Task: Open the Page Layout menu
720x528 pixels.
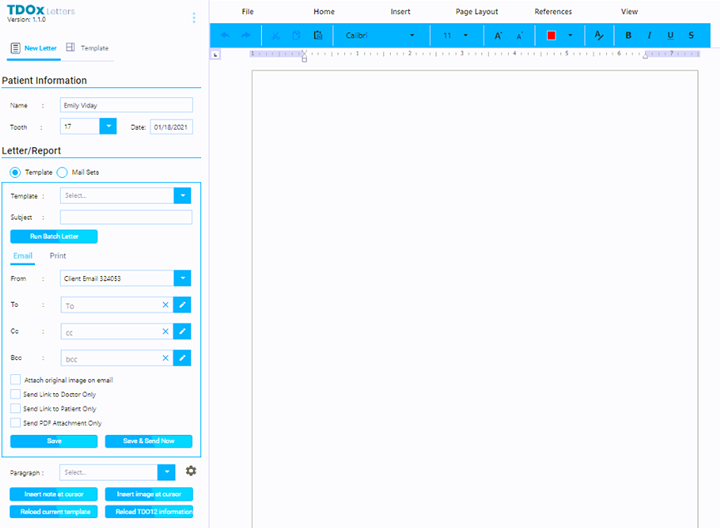Action: tap(477, 12)
